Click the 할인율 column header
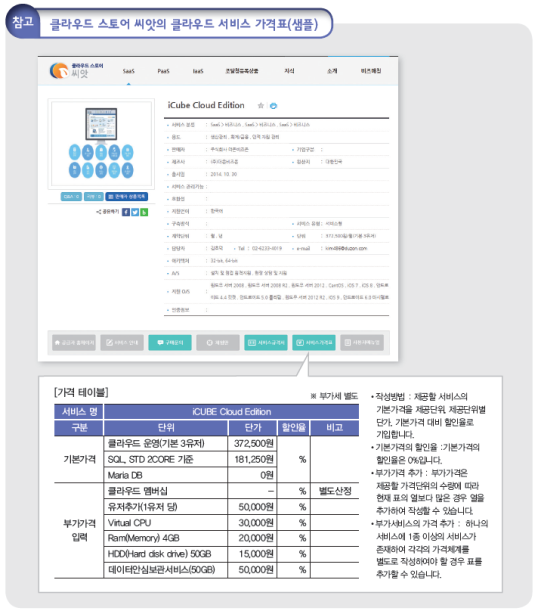Image resolution: width=538 pixels, height=611 pixels. 294,427
